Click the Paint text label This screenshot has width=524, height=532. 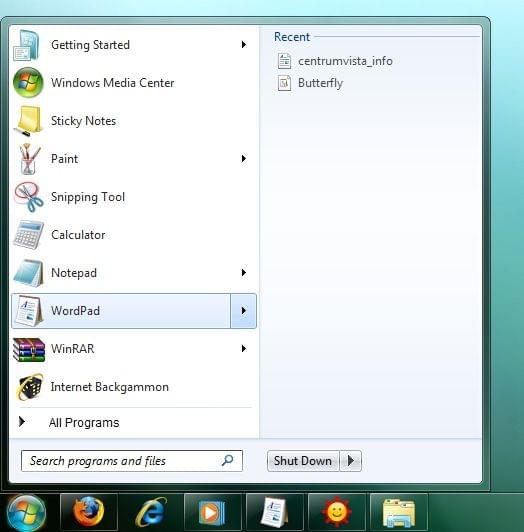(x=64, y=159)
